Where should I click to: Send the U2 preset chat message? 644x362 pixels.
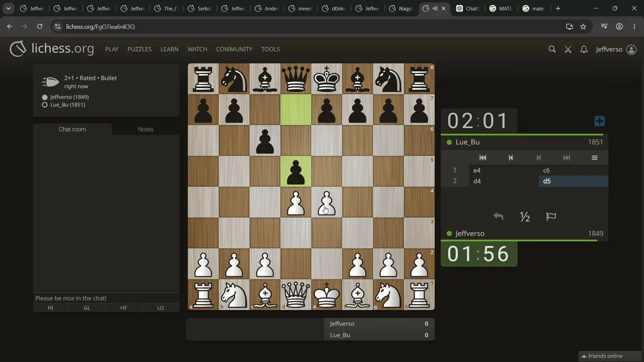[160, 308]
